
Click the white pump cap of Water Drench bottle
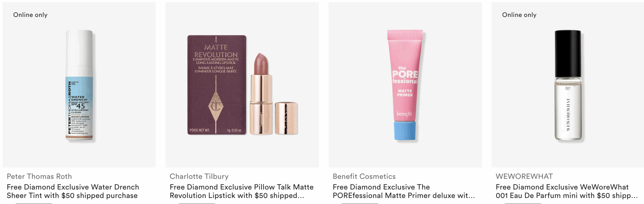(x=79, y=53)
